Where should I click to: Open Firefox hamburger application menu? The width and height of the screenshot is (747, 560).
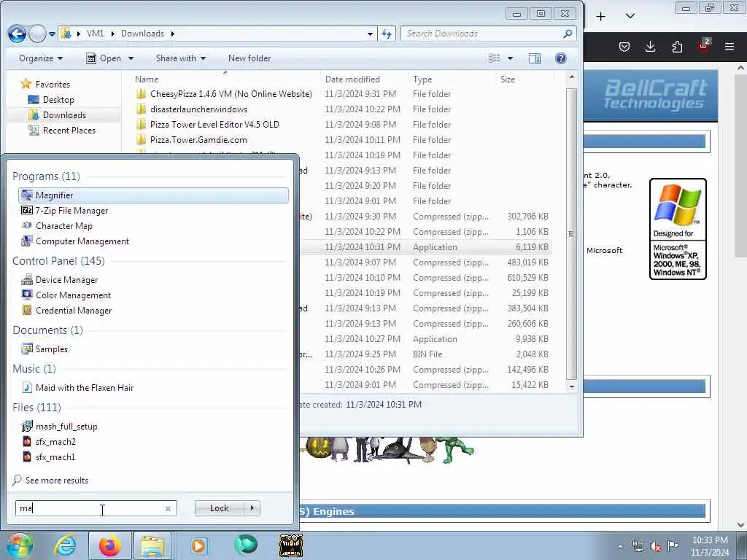point(729,47)
